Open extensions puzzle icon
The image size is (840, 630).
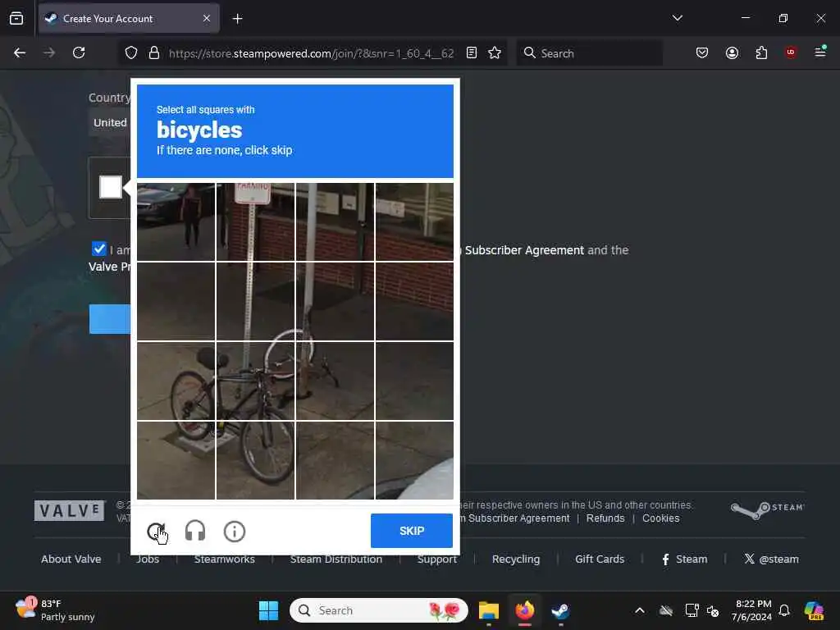tap(761, 52)
